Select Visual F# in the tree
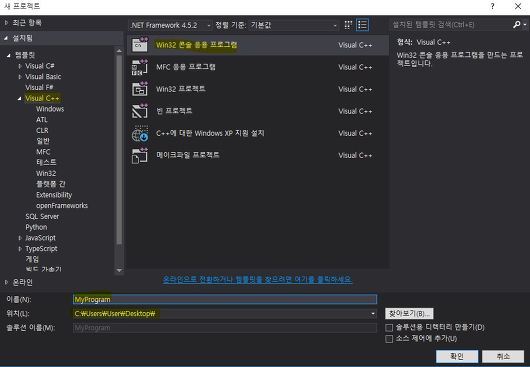 click(x=39, y=88)
